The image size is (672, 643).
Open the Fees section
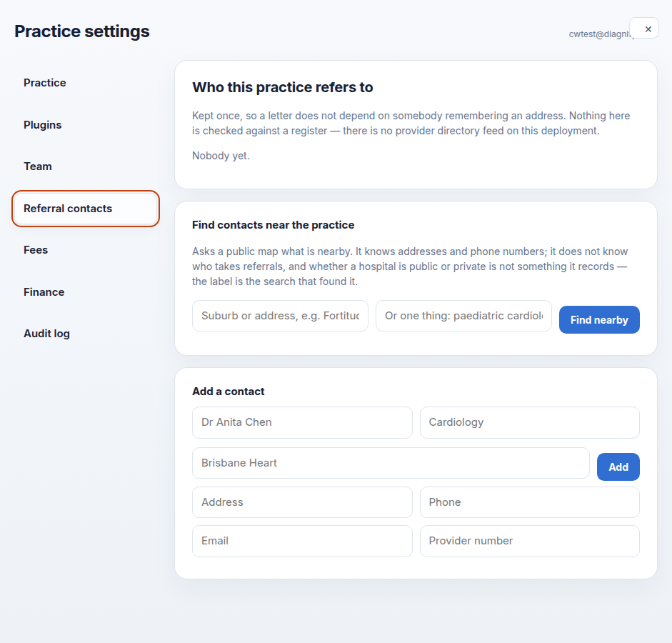point(86,250)
